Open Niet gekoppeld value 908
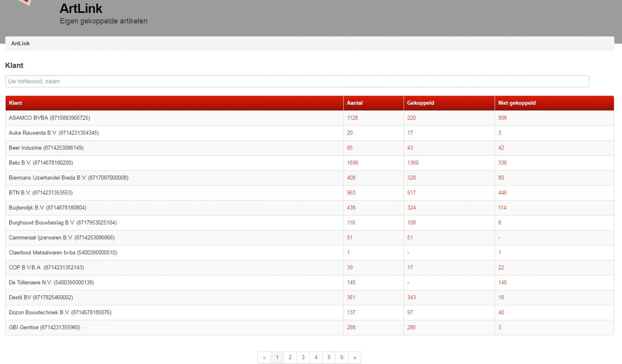The width and height of the screenshot is (622, 364). [502, 118]
